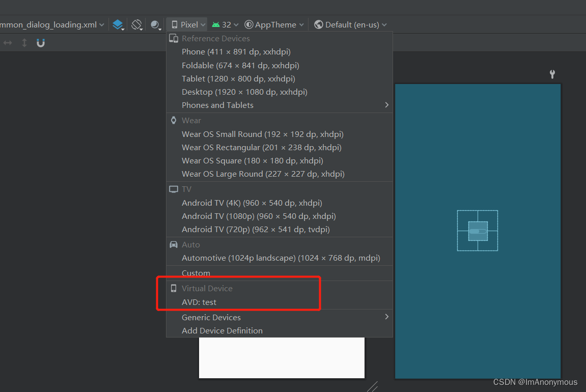This screenshot has height=392, width=586.
Task: Select the Foldable (674 × 841 dp) device
Action: tap(240, 65)
